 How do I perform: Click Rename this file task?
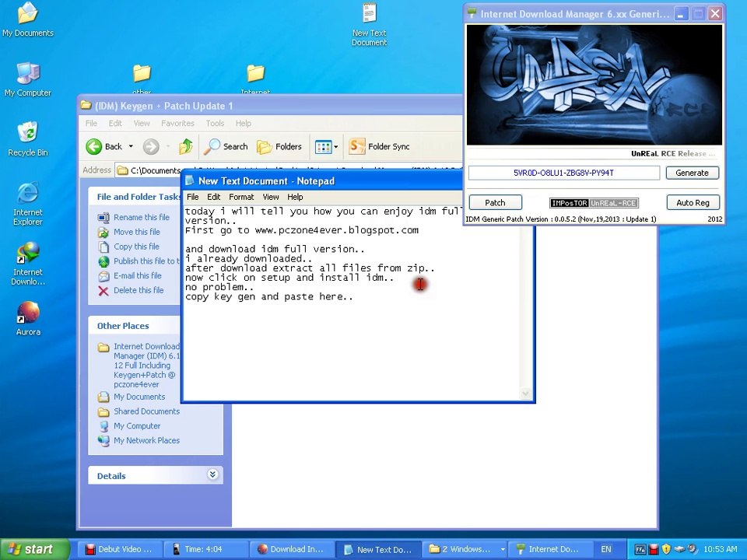coord(141,218)
